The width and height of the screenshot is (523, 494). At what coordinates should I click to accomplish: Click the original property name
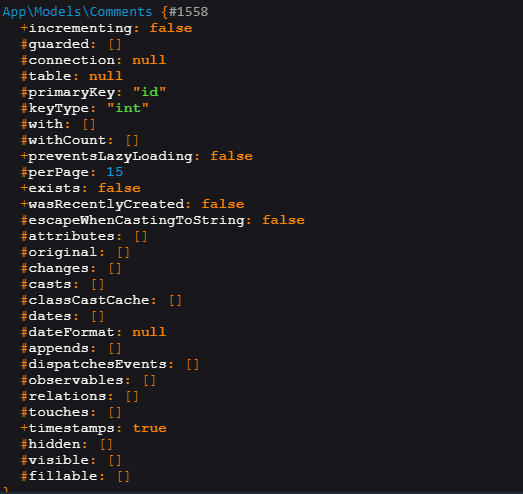pyautogui.click(x=63, y=252)
